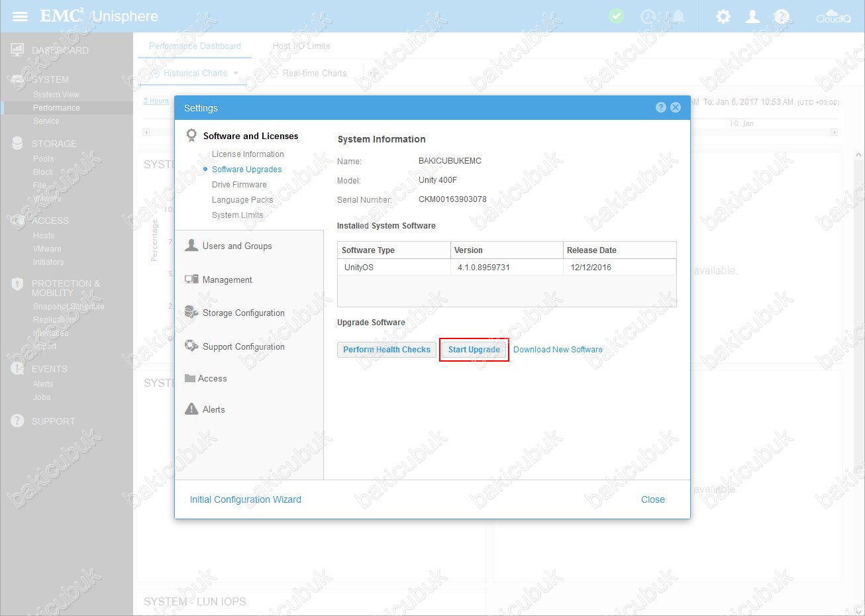Click Perform Health Checks button
865x616 pixels.
(387, 350)
